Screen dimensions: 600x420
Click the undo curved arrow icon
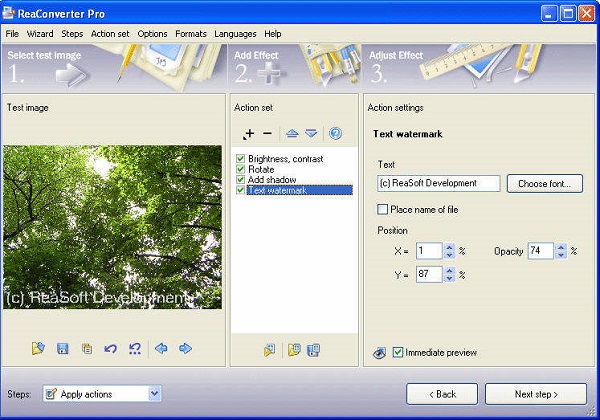pos(111,349)
